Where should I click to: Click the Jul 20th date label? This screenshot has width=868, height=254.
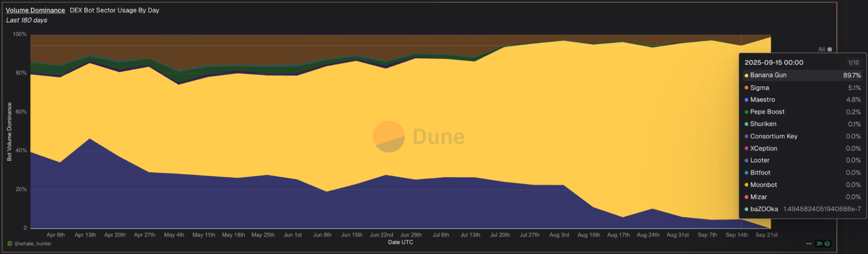[500, 235]
